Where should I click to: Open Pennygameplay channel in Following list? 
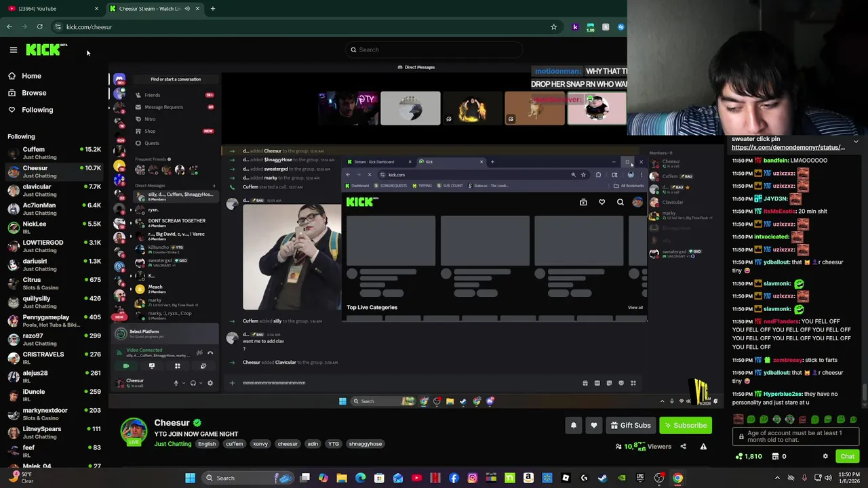tap(54, 321)
